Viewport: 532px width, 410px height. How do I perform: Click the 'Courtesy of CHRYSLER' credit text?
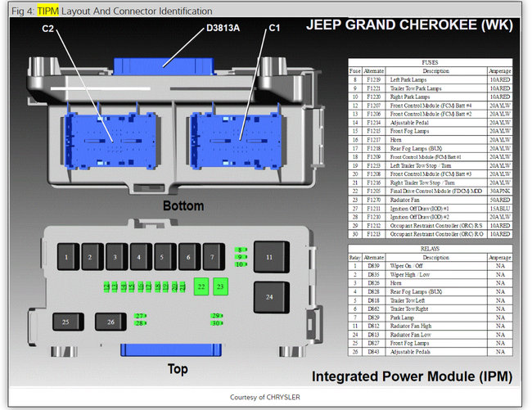click(265, 397)
